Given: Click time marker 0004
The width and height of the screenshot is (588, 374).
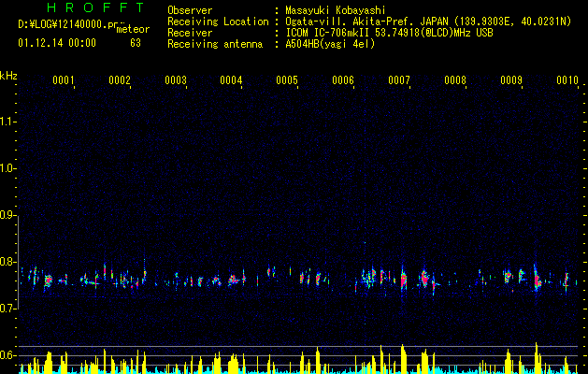Looking at the screenshot, I should coord(231,80).
